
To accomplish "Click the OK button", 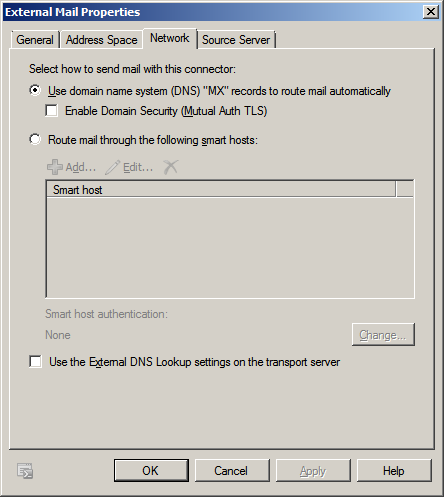I will [151, 471].
